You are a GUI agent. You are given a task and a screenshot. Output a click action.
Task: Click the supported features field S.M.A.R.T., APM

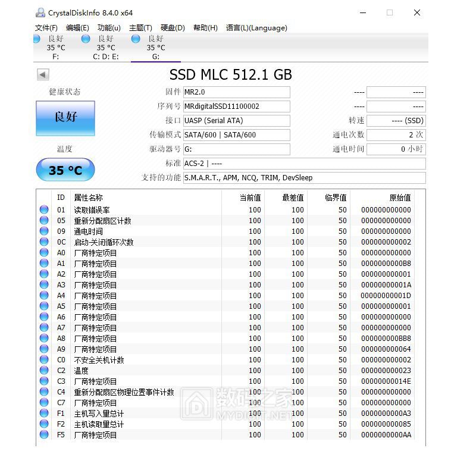[x=305, y=178]
